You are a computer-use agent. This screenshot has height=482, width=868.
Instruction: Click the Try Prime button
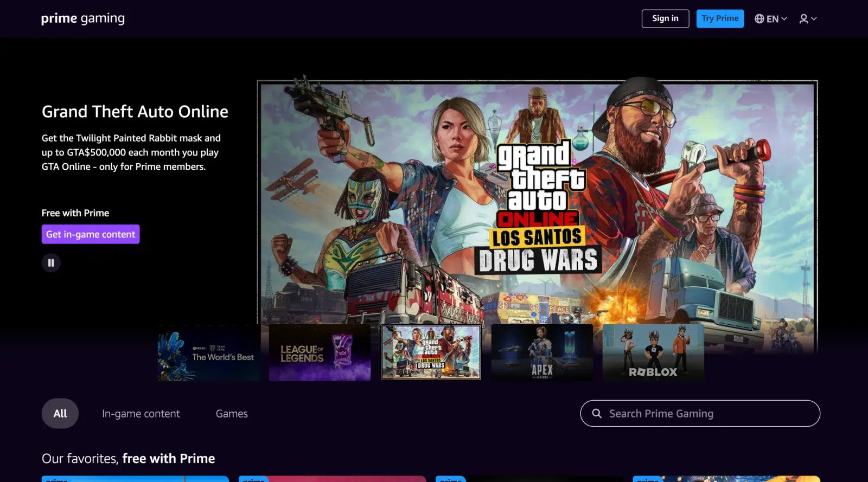pos(720,18)
